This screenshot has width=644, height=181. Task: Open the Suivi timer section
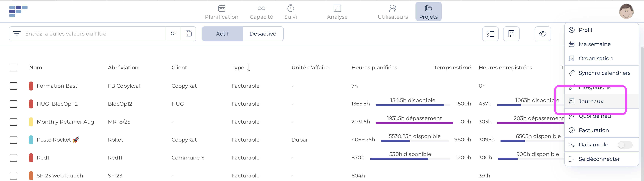click(x=291, y=12)
